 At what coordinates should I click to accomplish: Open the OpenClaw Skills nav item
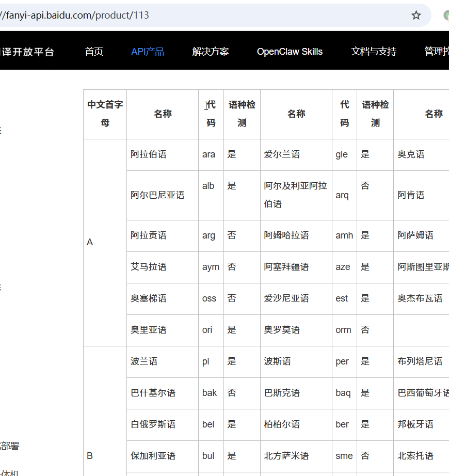coord(290,52)
